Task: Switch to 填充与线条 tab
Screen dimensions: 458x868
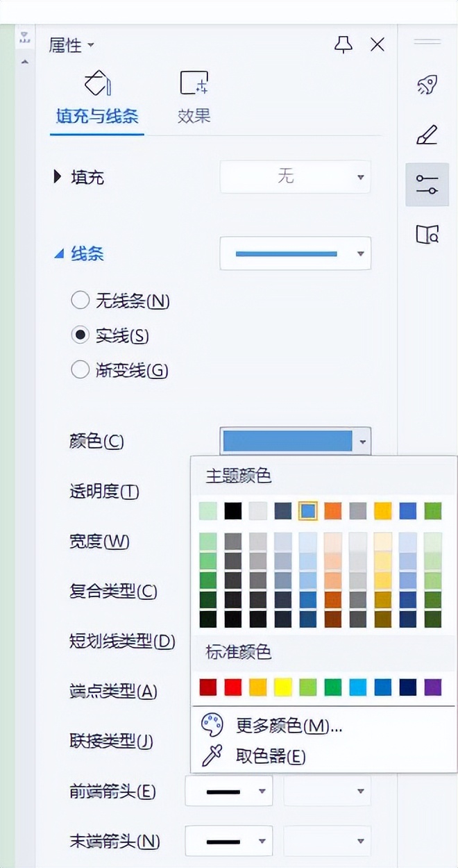Action: (97, 116)
